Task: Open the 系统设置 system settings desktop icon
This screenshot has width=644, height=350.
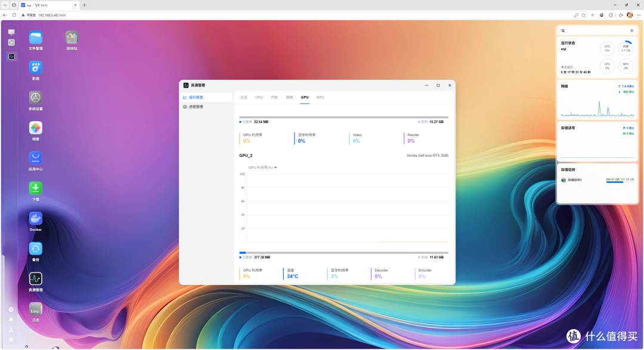Action: pos(36,98)
